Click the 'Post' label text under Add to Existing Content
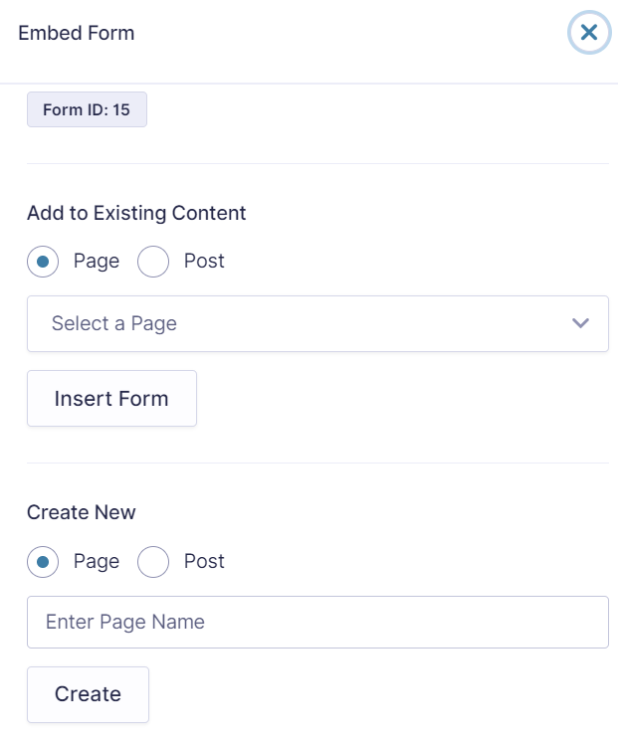This screenshot has height=742, width=618. click(204, 261)
